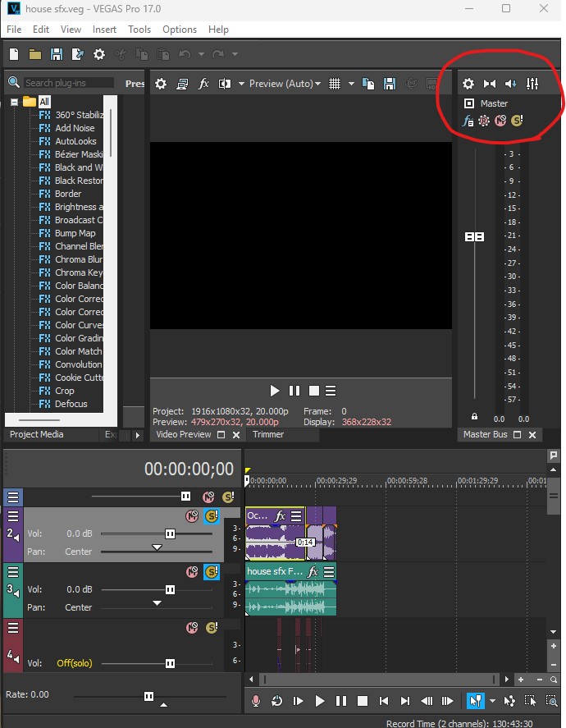Open the Tools menu
566x728 pixels.
(x=139, y=30)
